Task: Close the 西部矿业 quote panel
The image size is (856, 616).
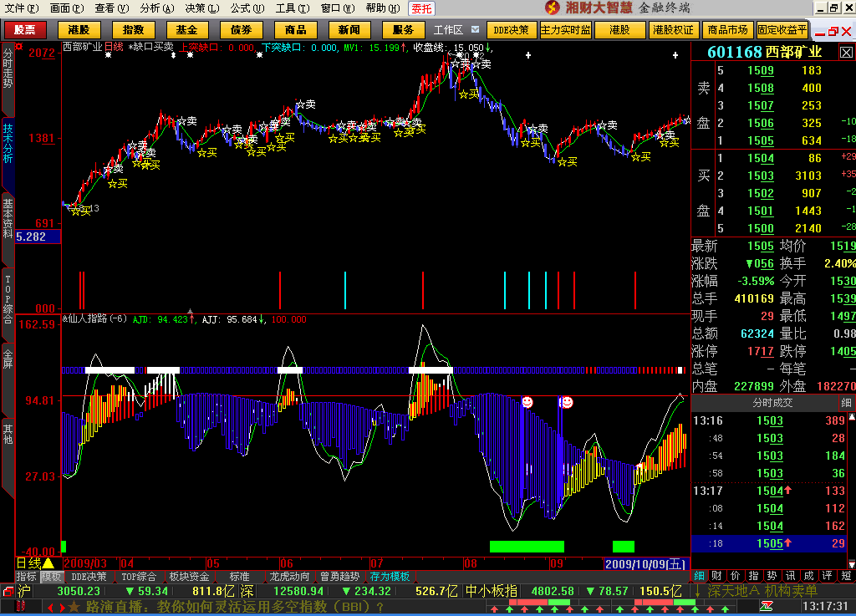Action: [847, 52]
